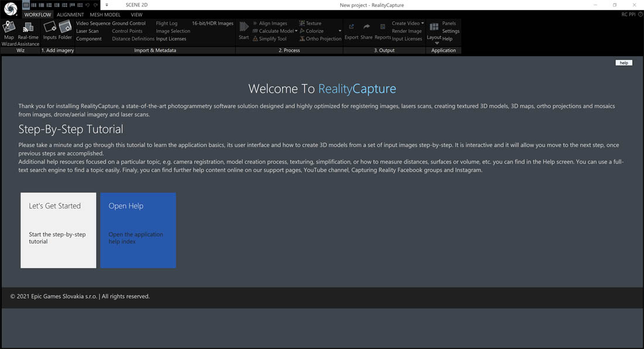Click Render Image in Output group

click(x=407, y=31)
